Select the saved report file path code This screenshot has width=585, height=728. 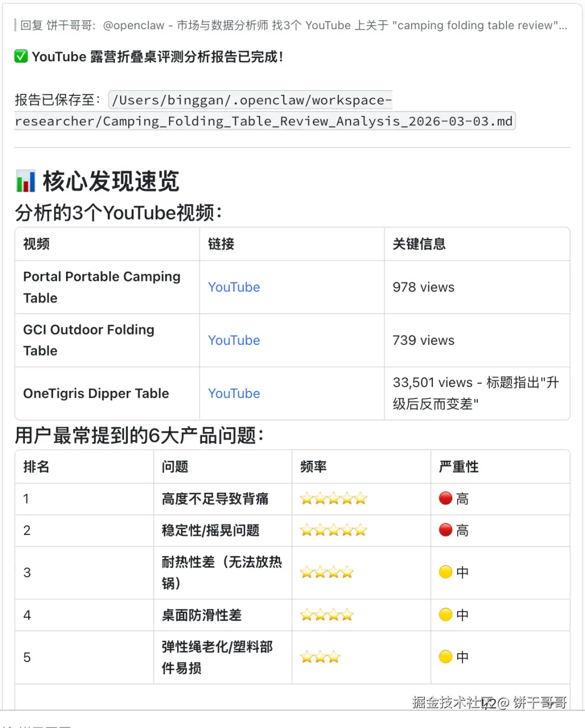[265, 111]
